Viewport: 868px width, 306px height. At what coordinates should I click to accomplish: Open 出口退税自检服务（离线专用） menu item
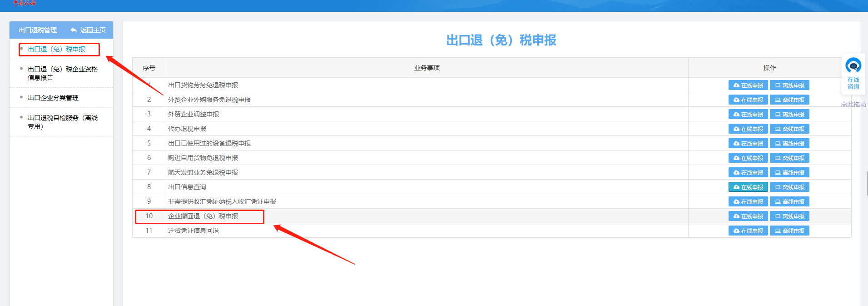(62, 122)
